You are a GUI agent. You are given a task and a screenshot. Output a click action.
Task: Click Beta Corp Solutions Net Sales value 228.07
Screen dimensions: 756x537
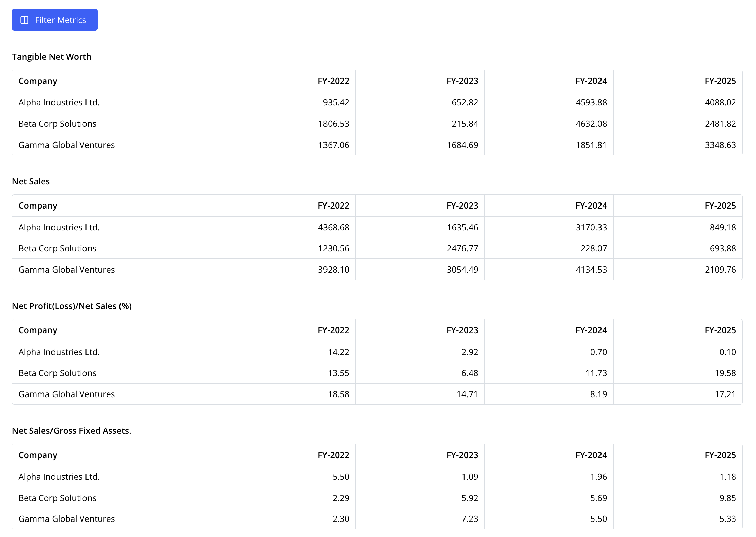pos(594,248)
